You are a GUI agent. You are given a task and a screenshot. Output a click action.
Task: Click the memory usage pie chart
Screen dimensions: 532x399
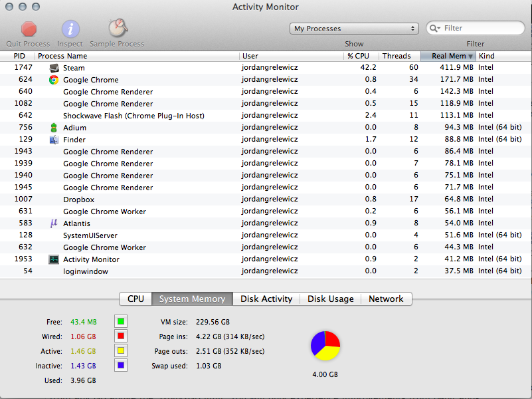pyautogui.click(x=325, y=346)
